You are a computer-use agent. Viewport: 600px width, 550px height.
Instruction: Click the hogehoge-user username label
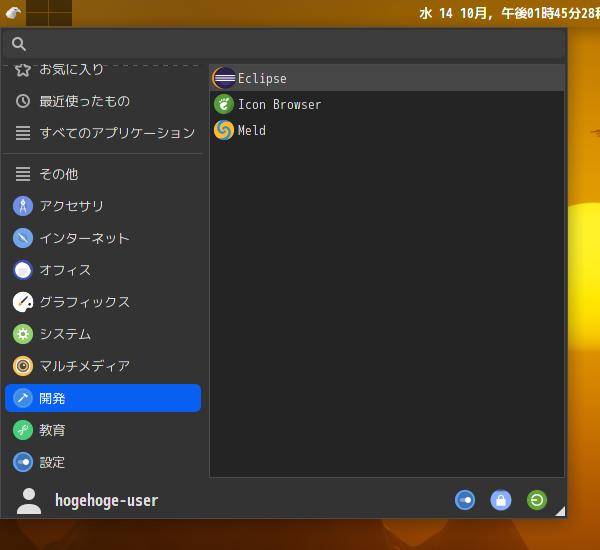click(107, 500)
